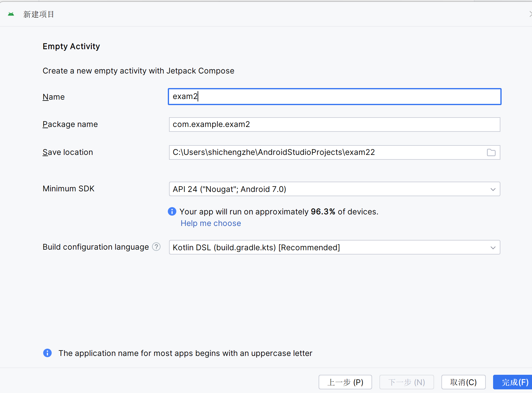Click the Save location label
Image resolution: width=532 pixels, height=393 pixels.
coord(68,152)
